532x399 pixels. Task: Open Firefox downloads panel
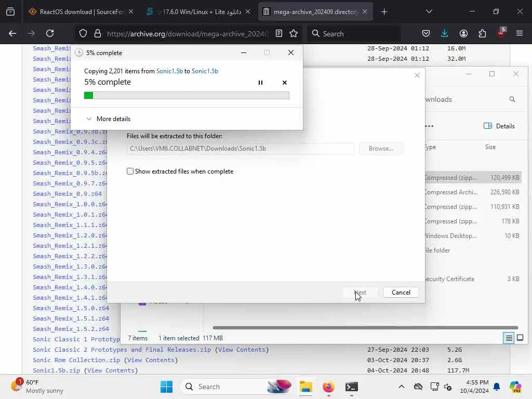point(445,33)
